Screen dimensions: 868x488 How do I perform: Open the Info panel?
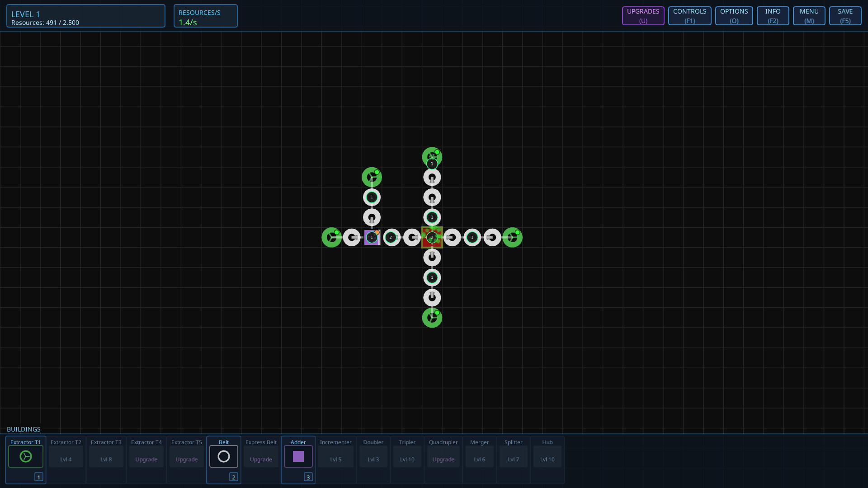[x=773, y=15]
